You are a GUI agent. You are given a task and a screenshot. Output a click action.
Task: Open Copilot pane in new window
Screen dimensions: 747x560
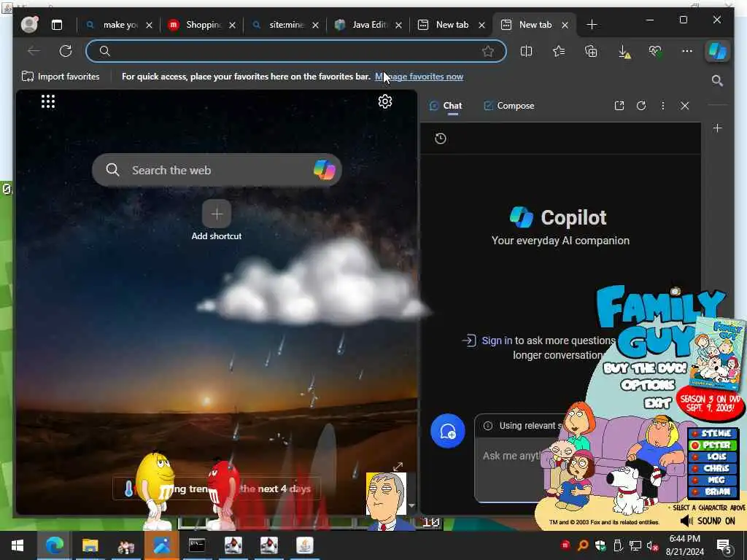click(x=619, y=106)
